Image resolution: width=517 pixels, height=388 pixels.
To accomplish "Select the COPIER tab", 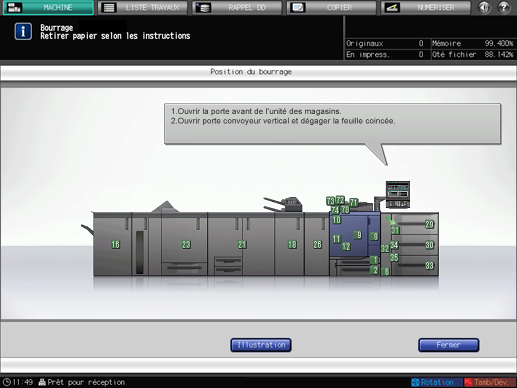I will point(331,7).
